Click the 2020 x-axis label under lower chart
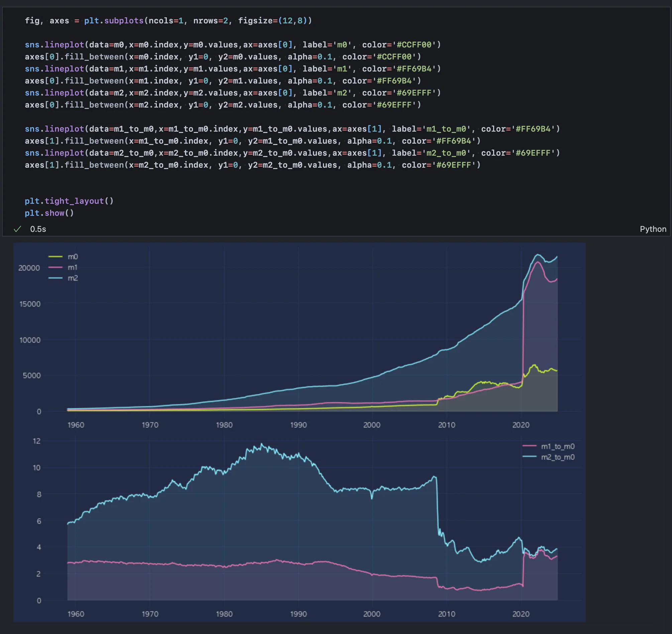The image size is (672, 634). pyautogui.click(x=521, y=614)
